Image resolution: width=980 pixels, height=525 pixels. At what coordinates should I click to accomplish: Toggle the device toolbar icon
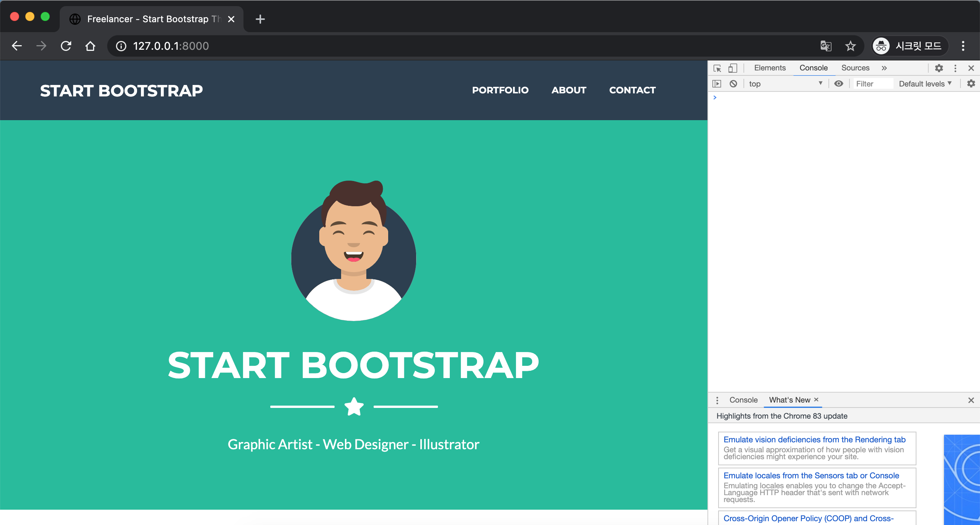point(732,68)
